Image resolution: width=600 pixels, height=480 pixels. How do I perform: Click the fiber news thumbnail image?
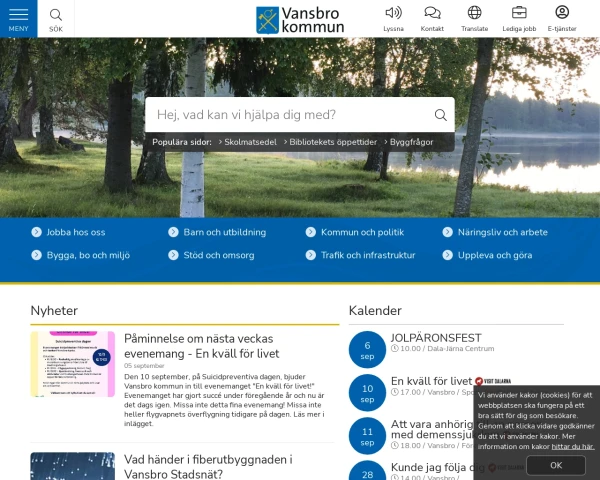point(73,466)
